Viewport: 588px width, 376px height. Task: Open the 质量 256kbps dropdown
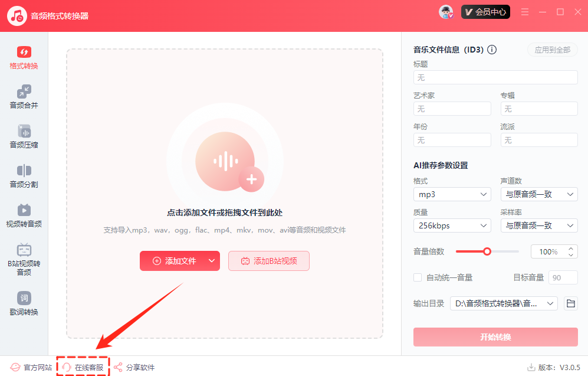click(x=452, y=225)
